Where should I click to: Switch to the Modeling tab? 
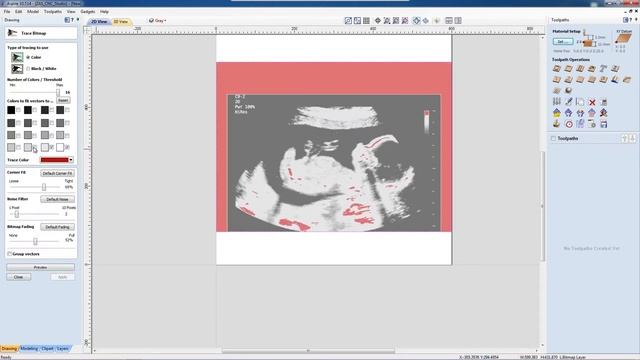coord(29,349)
